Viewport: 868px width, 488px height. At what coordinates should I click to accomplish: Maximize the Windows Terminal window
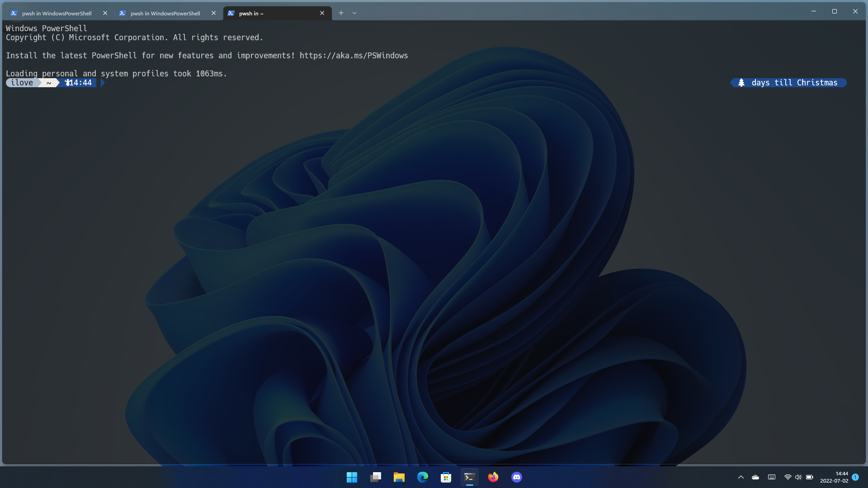tap(835, 11)
